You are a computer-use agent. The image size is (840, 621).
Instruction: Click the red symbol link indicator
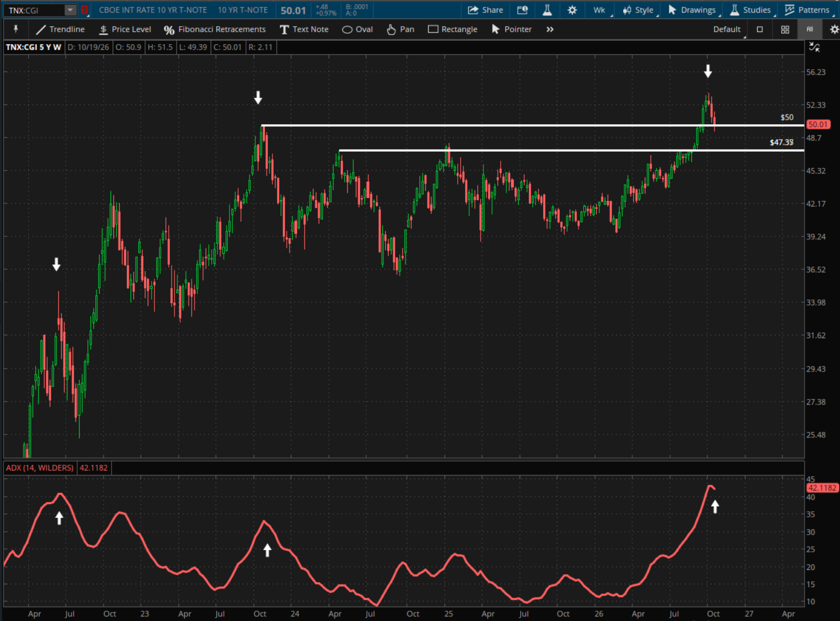point(85,10)
